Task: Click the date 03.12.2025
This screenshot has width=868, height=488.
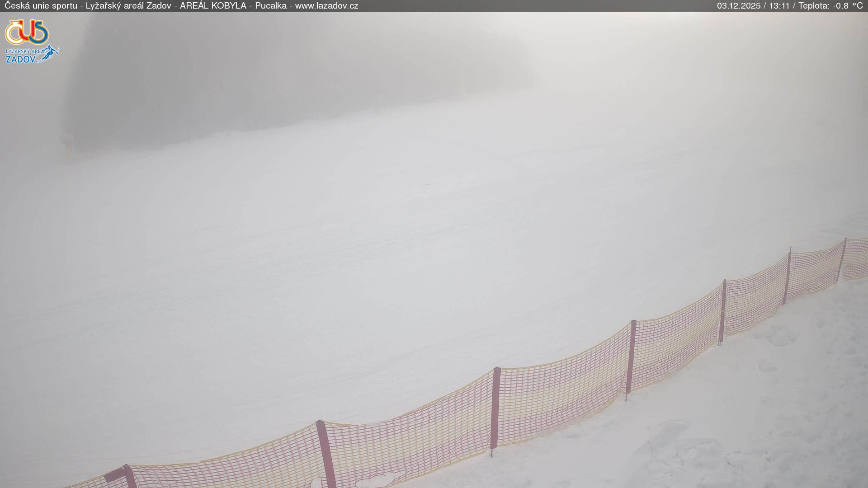Action: [738, 6]
